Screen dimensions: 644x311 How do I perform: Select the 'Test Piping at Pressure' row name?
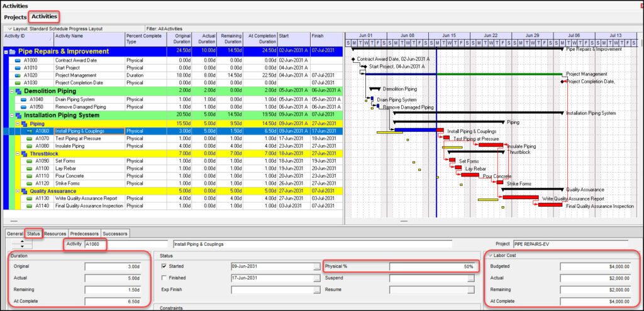point(78,139)
